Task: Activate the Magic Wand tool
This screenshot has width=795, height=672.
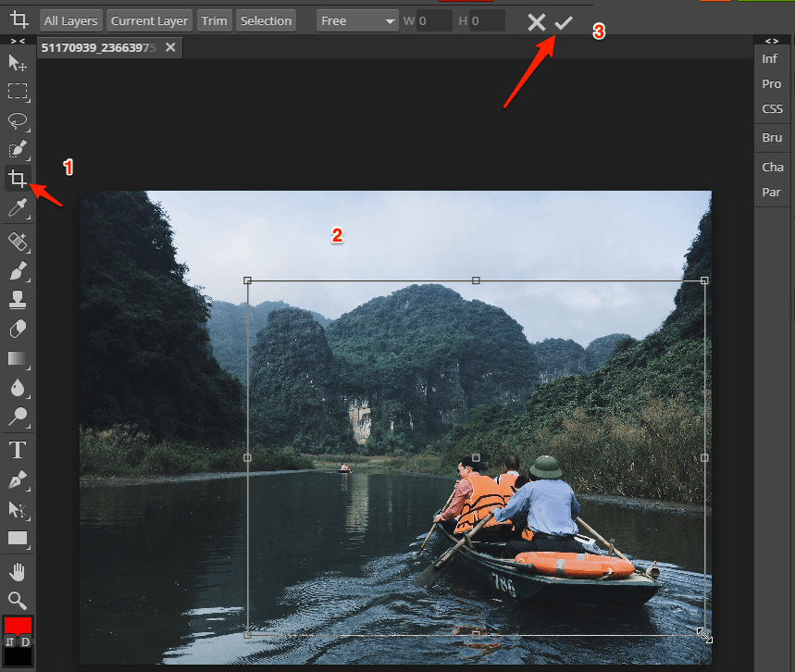Action: click(18, 150)
